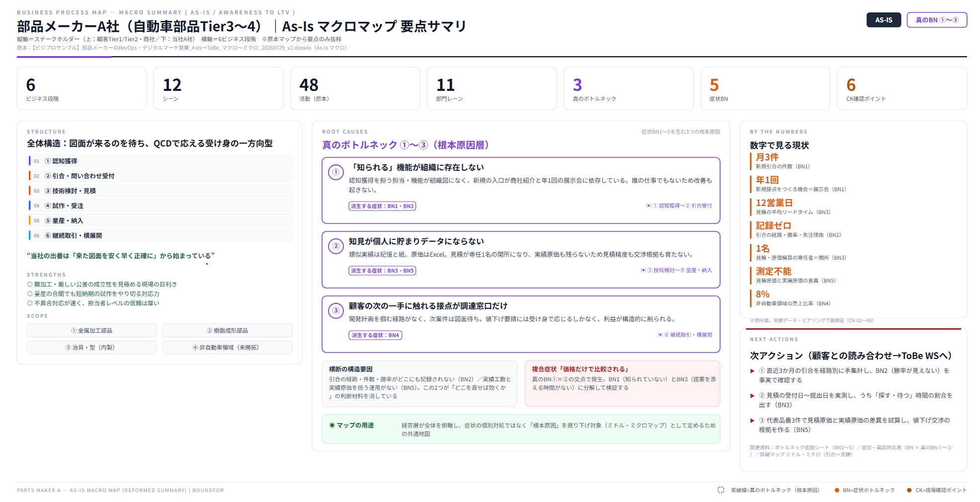The width and height of the screenshot is (980, 502).
Task: Click the 48 活動（原本） KPI card
Action: tap(355, 88)
